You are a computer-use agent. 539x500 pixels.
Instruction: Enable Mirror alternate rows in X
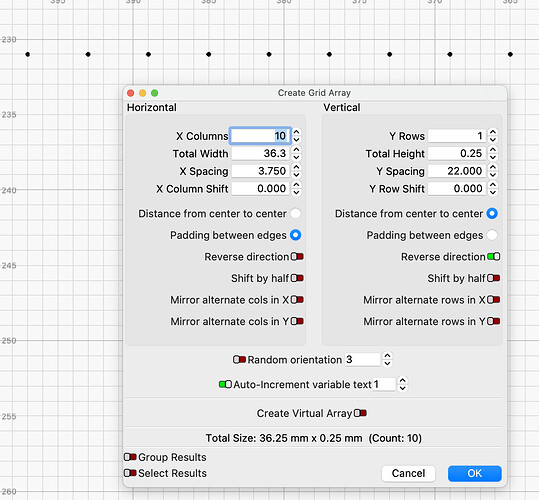494,300
